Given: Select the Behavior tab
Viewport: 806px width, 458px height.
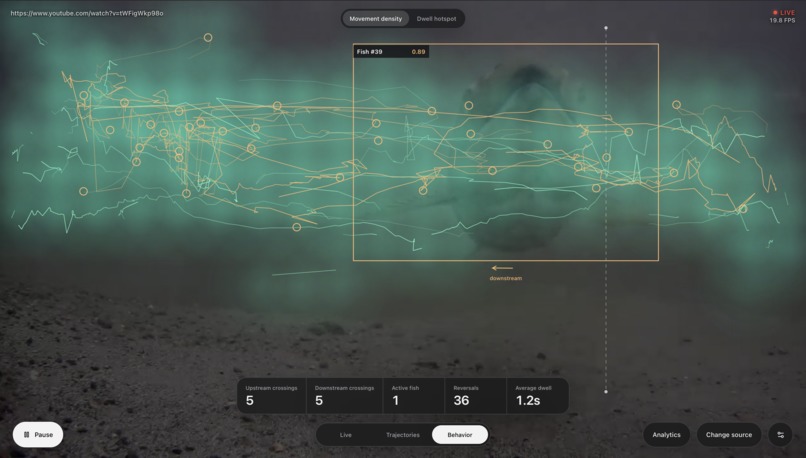Looking at the screenshot, I should click(460, 435).
